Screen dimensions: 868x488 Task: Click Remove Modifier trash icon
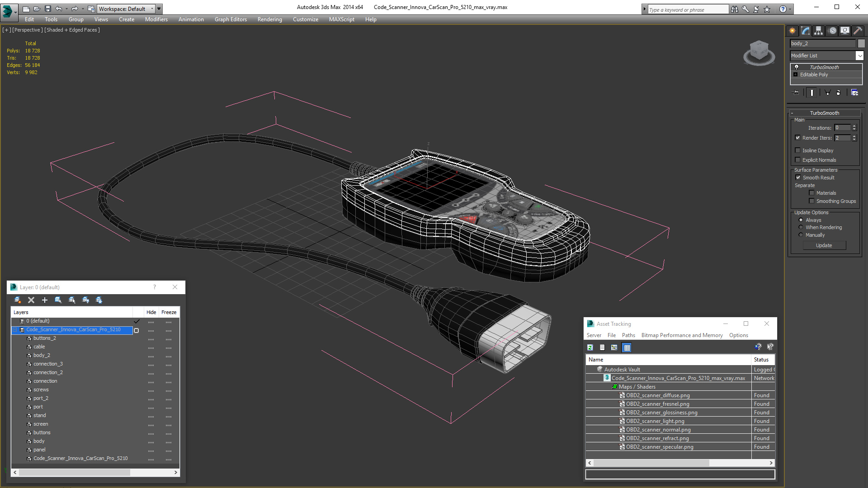coord(839,92)
